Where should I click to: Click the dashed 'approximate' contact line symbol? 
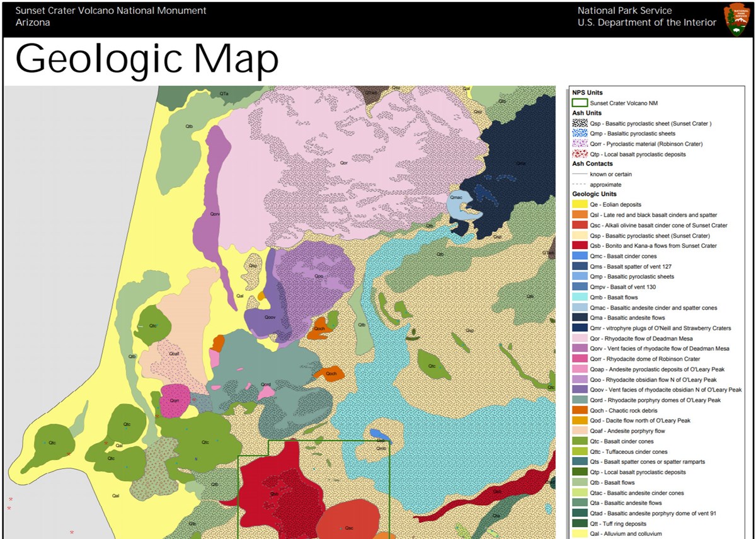580,185
